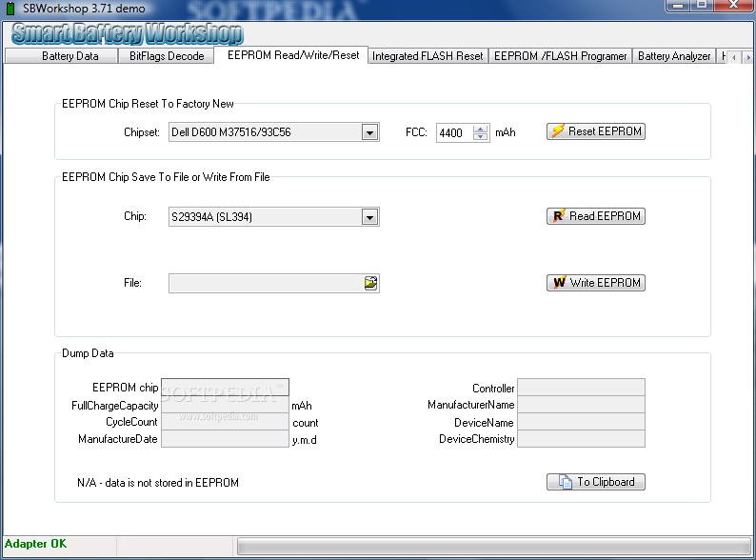This screenshot has width=756, height=560.
Task: Decrease FCC value with down arrow
Action: (x=480, y=136)
